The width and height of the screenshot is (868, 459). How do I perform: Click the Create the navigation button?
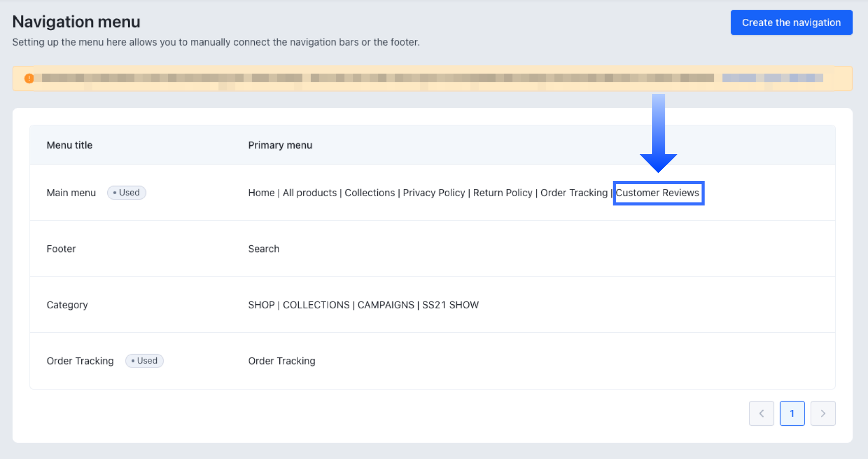(x=791, y=22)
